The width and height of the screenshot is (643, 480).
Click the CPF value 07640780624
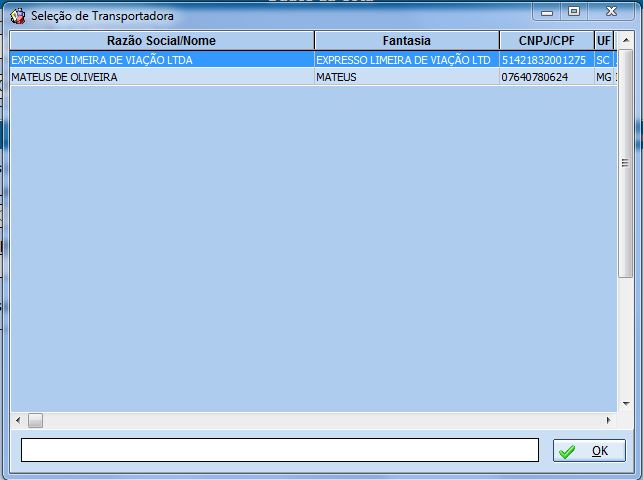point(535,77)
